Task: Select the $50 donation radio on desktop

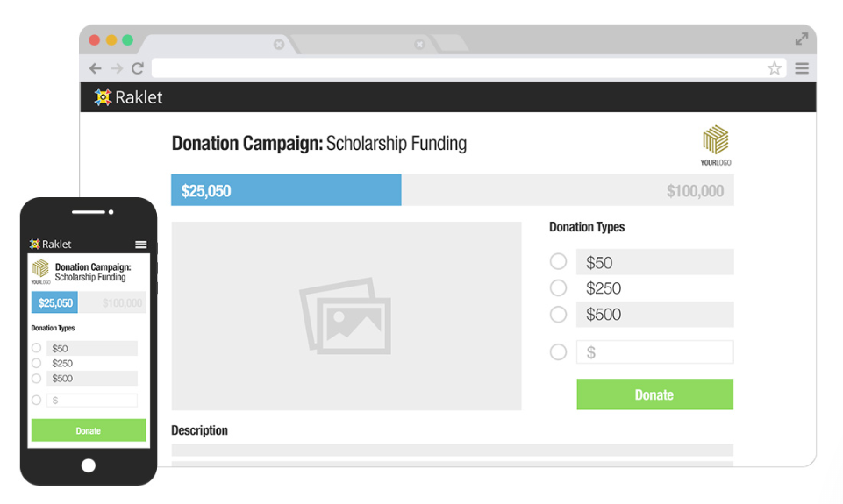Action: click(x=558, y=261)
